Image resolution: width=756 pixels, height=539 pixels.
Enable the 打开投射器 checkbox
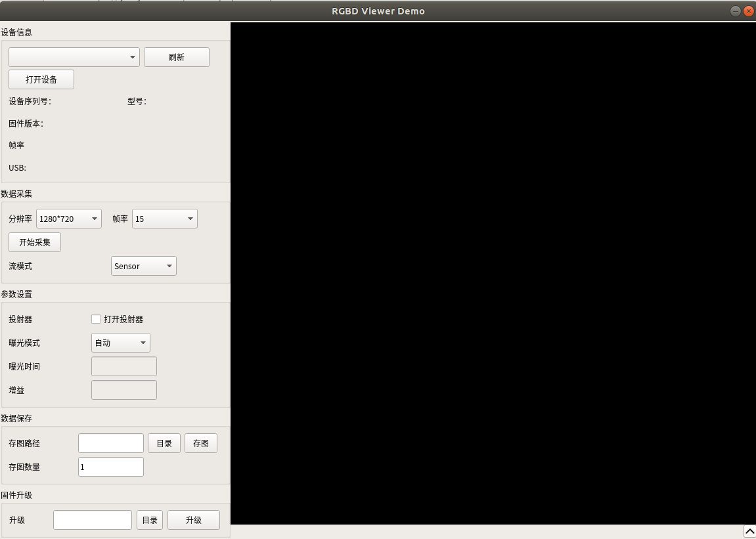(95, 319)
